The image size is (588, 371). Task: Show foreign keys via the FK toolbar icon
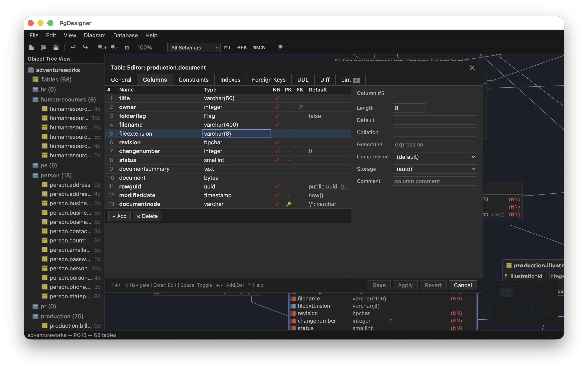(x=242, y=47)
